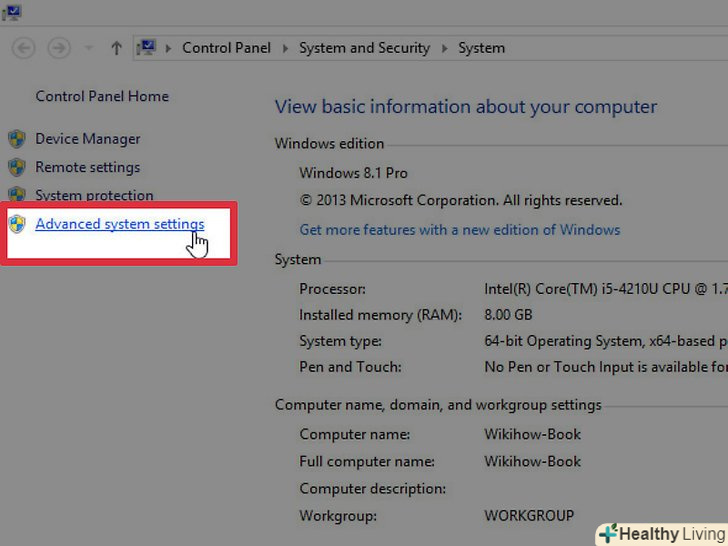Open Device Manager link

(x=88, y=139)
